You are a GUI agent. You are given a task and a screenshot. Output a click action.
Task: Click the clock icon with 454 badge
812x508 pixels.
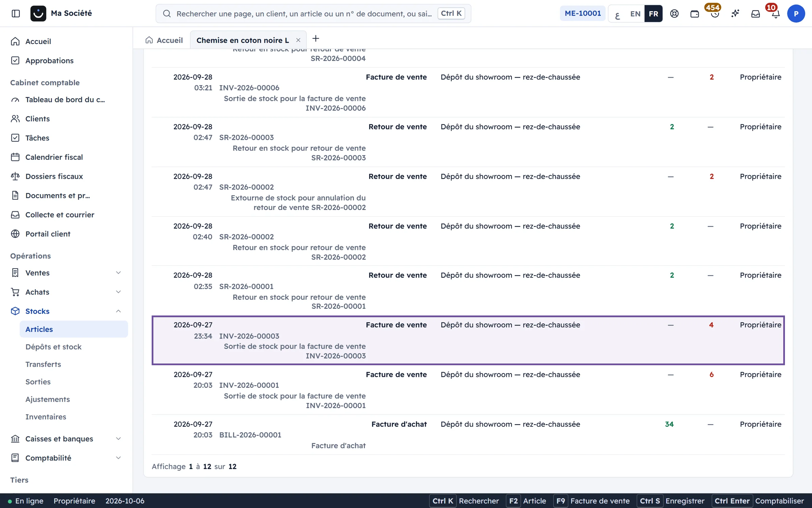tap(715, 14)
